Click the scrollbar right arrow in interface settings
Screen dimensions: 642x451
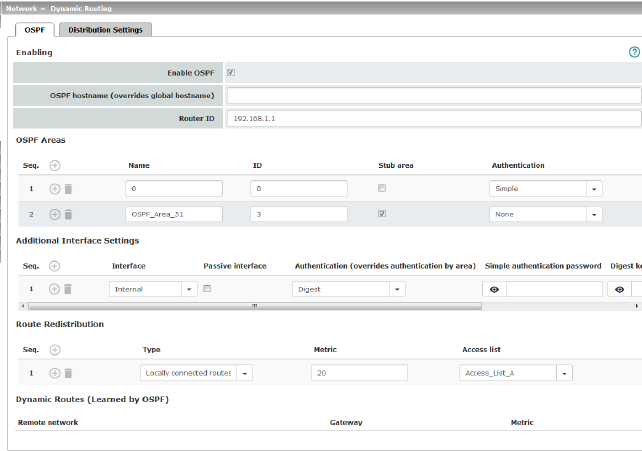637,306
